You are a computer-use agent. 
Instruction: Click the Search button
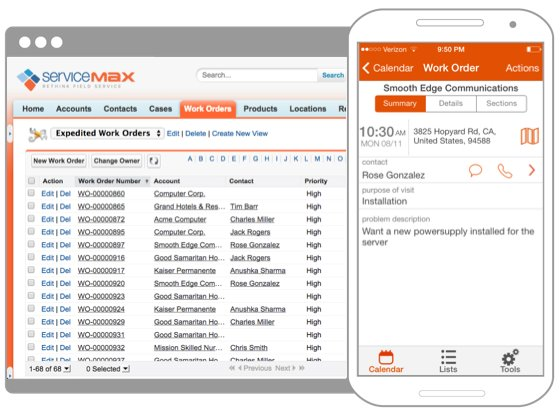point(333,75)
